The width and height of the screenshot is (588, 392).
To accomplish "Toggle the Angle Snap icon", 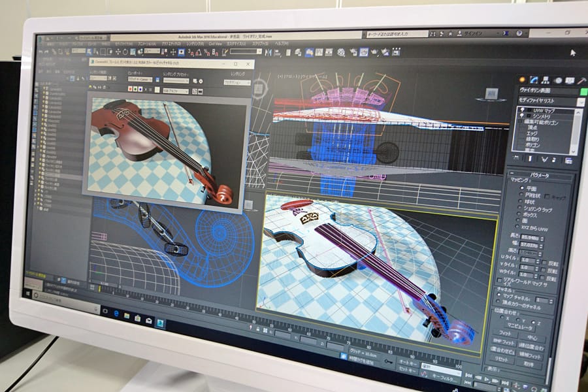I will point(199,53).
